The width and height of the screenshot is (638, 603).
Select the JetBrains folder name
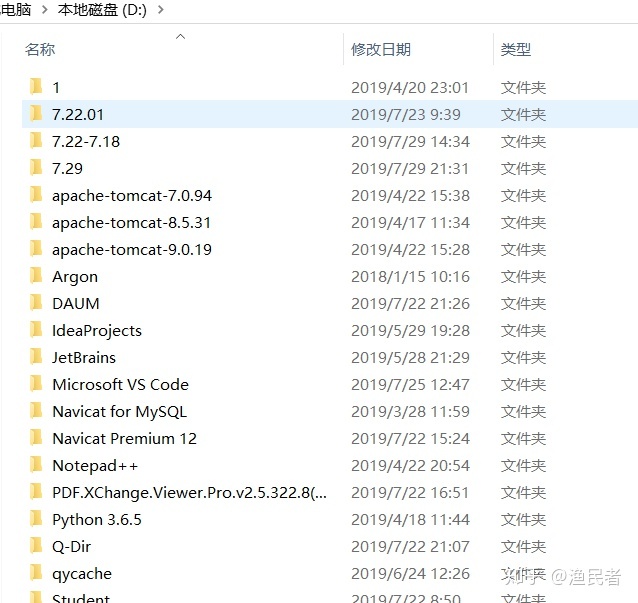click(x=84, y=358)
